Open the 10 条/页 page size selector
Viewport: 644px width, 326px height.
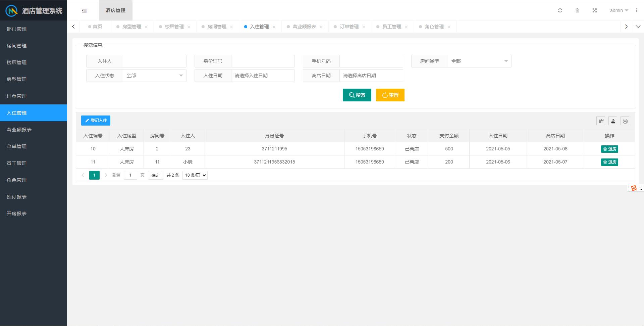point(195,175)
